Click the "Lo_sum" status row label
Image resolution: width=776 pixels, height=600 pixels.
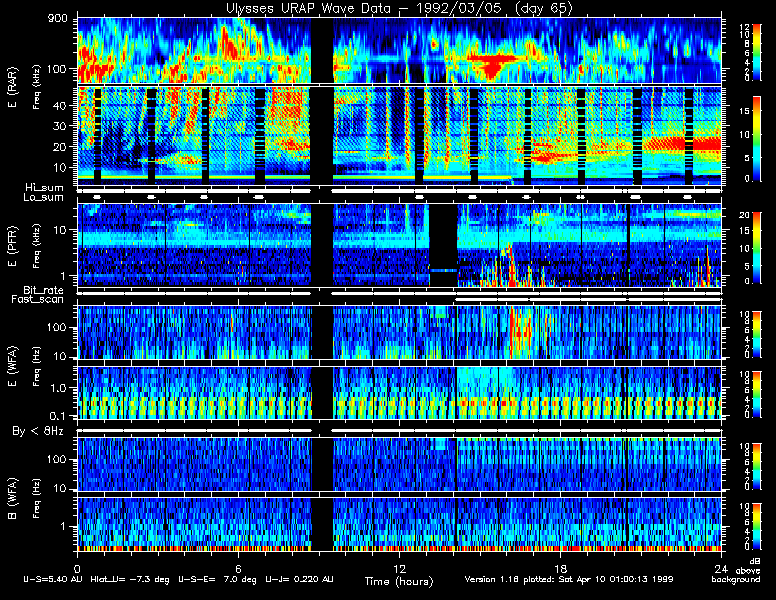(x=44, y=197)
